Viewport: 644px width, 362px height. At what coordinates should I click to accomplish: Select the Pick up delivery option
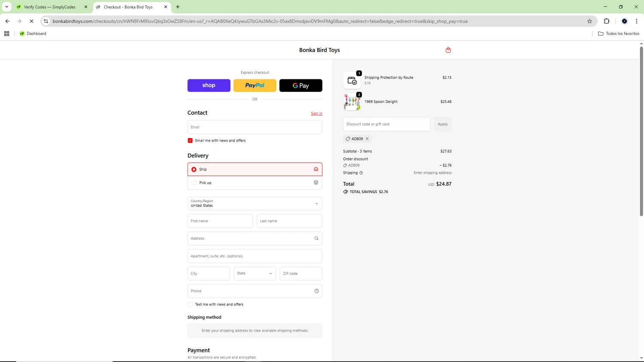[255, 183]
